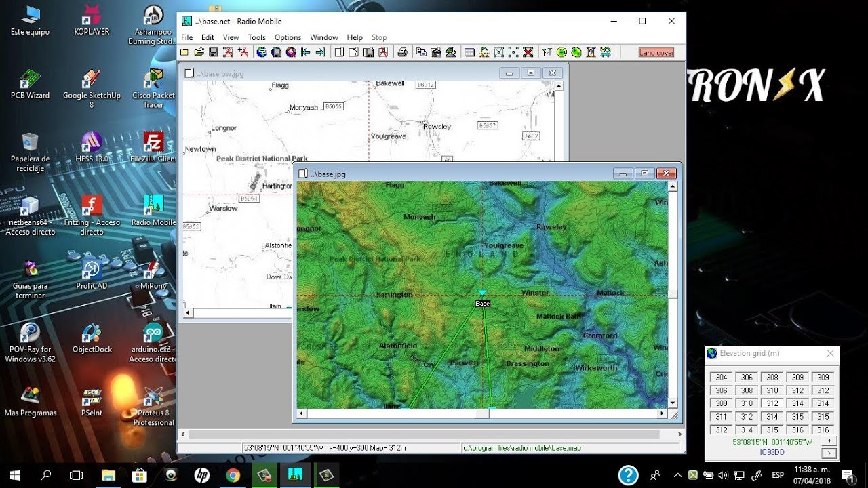
Task: Open the Options menu
Action: (288, 37)
